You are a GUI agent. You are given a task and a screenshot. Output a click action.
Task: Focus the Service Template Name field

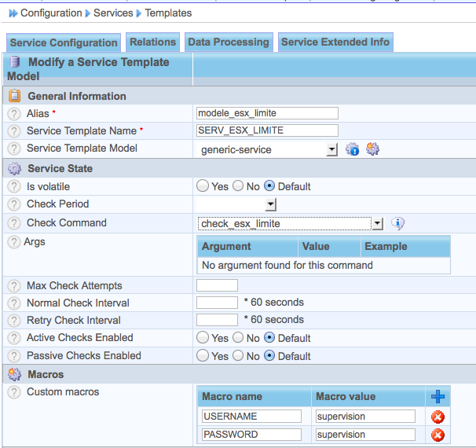(x=267, y=130)
